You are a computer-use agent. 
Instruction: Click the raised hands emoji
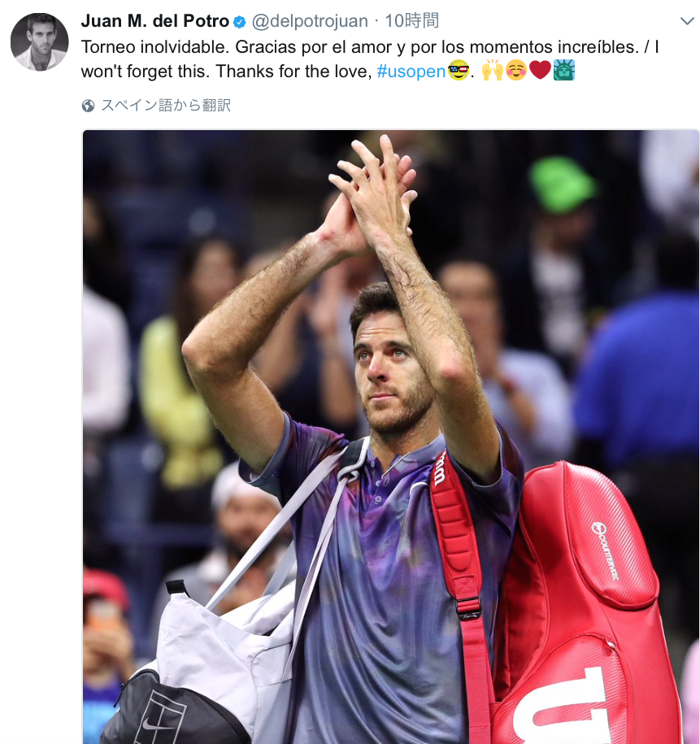tap(493, 70)
